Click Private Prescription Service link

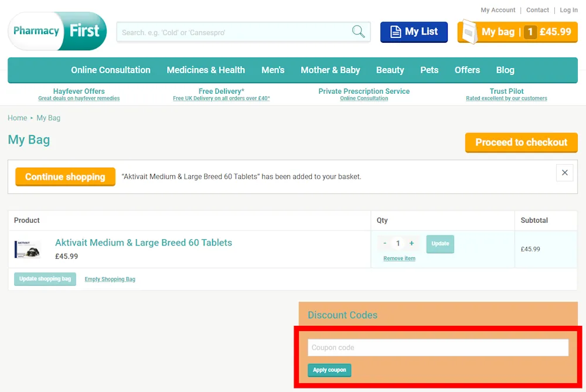click(364, 91)
